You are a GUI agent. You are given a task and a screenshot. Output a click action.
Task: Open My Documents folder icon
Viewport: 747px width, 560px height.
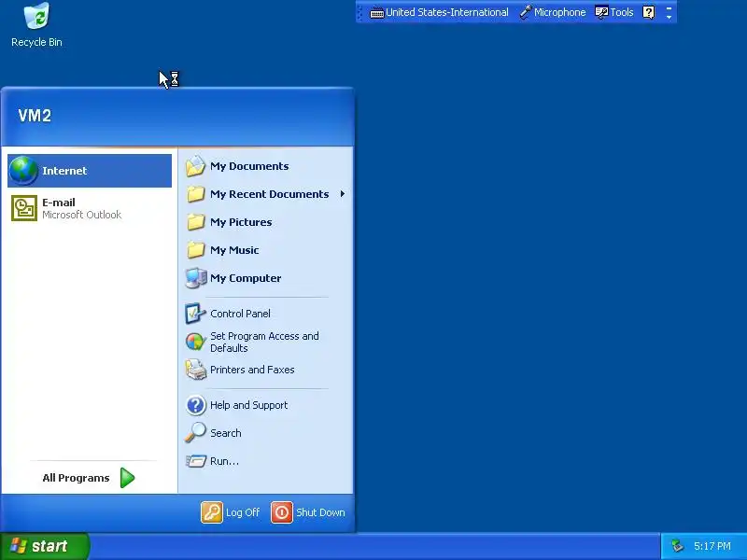point(195,166)
